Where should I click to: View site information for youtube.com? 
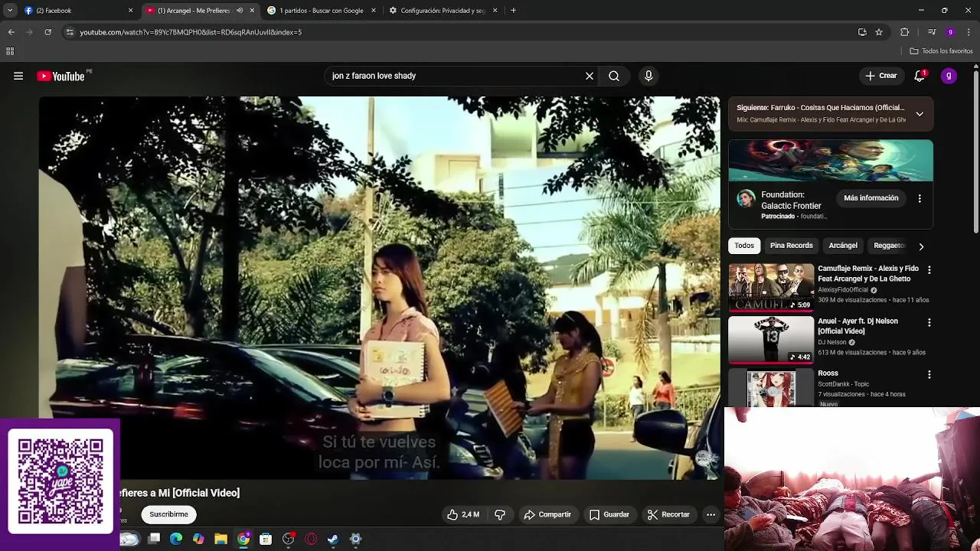click(x=70, y=32)
